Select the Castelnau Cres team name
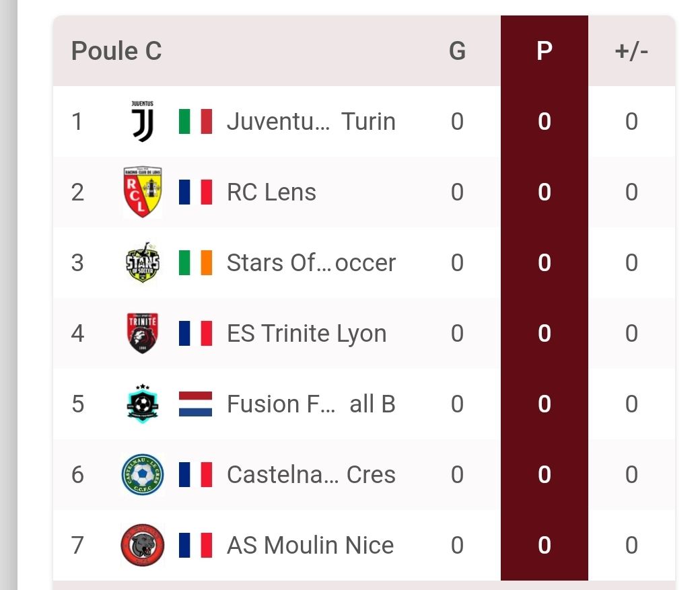 310,474
